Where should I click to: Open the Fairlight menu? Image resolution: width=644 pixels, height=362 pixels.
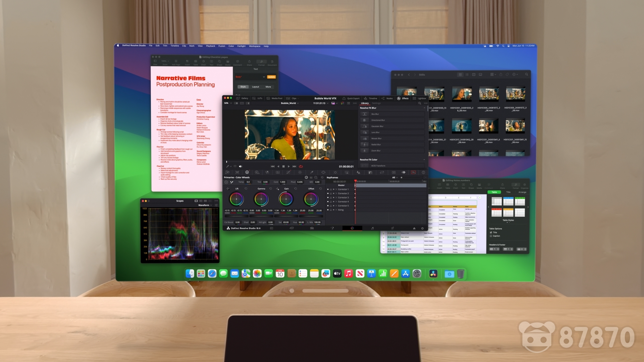coord(241,46)
